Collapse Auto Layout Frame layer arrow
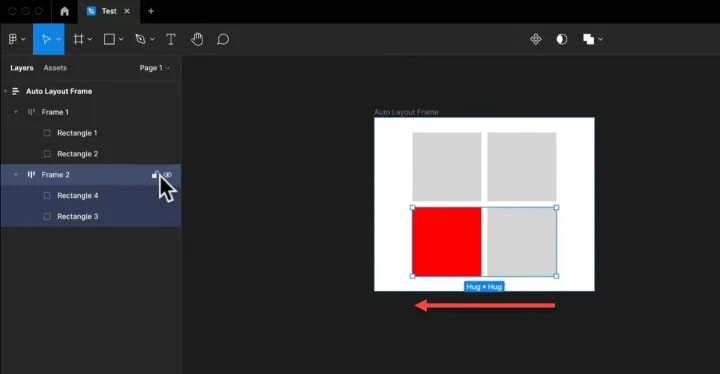Viewport: 720px width, 374px height. 6,91
